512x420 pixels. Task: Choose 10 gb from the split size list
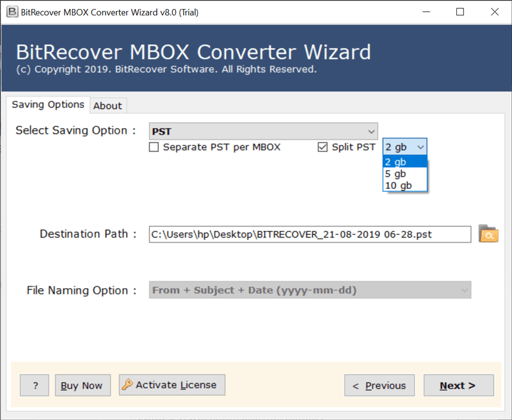pyautogui.click(x=404, y=185)
